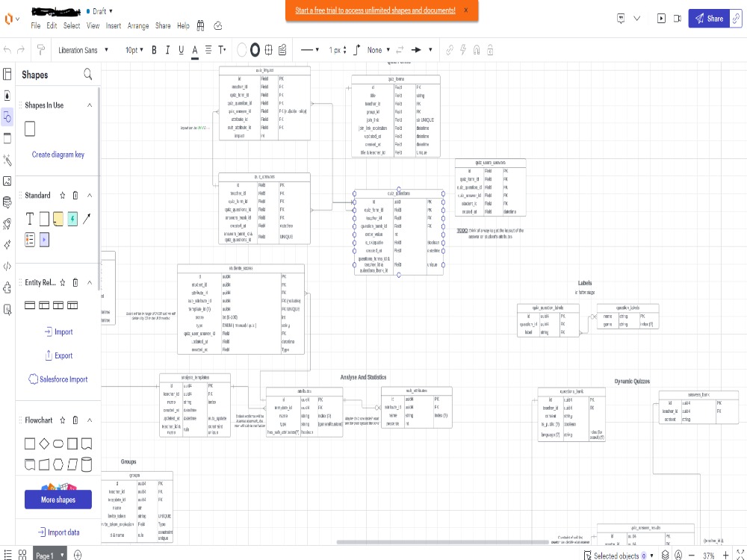Dismiss the free trial banner
This screenshot has height=560, width=747.
click(x=466, y=10)
